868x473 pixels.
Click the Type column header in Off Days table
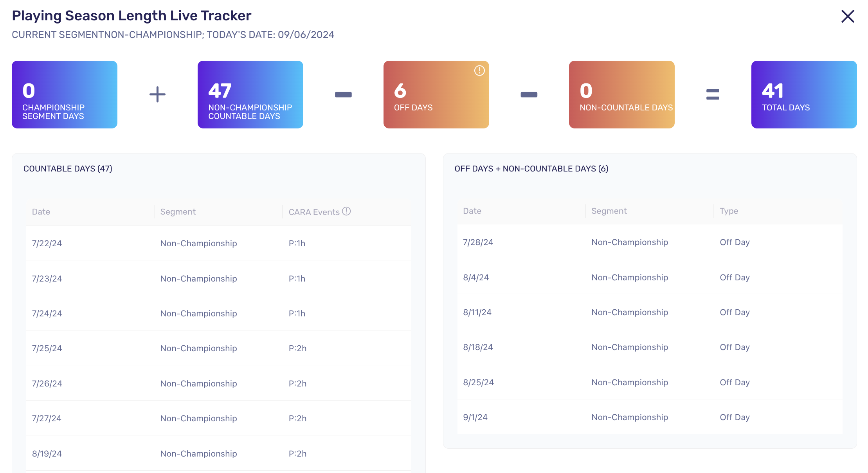729,211
